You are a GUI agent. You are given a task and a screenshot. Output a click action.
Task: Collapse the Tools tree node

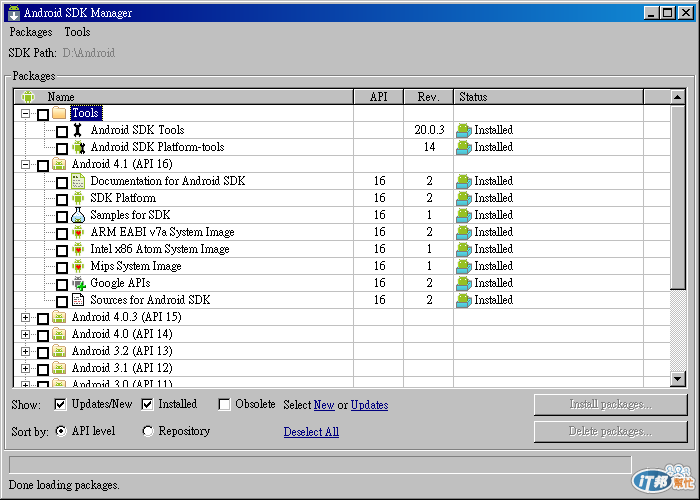tap(25, 113)
